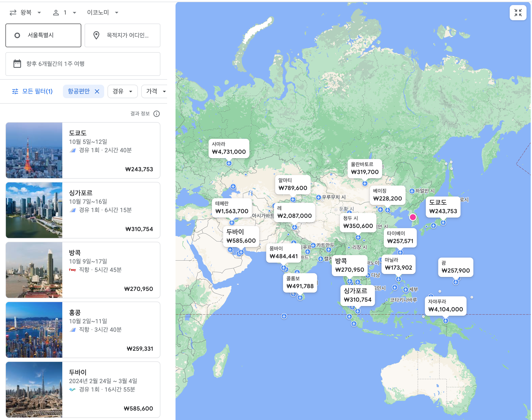Select the 홍콩 destination result card
Viewport: 532px width, 420px height.
click(83, 330)
